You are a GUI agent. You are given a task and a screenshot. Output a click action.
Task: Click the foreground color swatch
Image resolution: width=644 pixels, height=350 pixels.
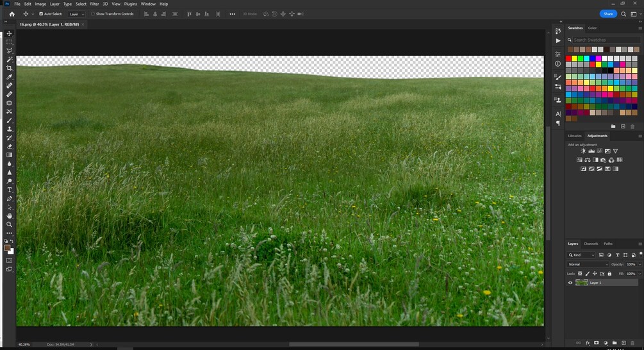click(7, 247)
